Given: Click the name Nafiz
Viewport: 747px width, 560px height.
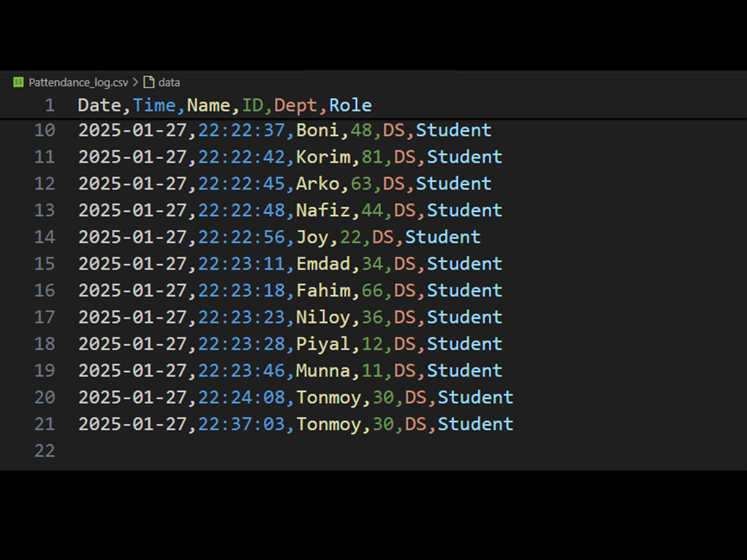Looking at the screenshot, I should (323, 210).
